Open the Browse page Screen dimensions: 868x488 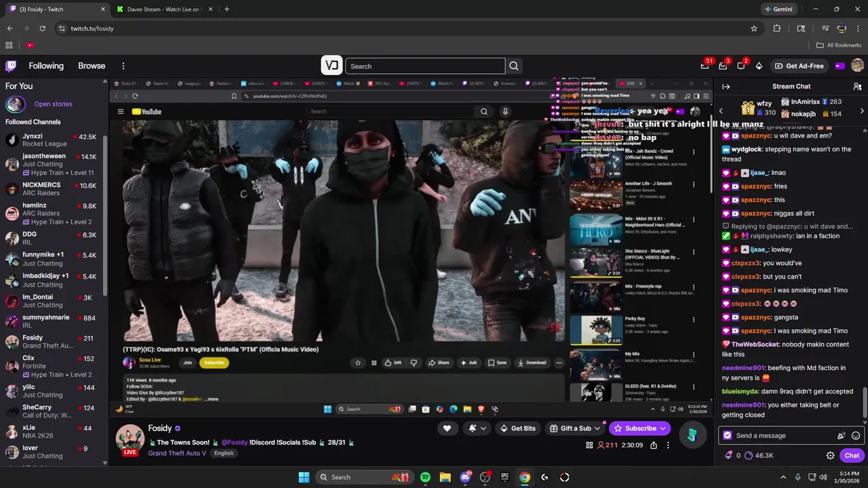tap(92, 66)
